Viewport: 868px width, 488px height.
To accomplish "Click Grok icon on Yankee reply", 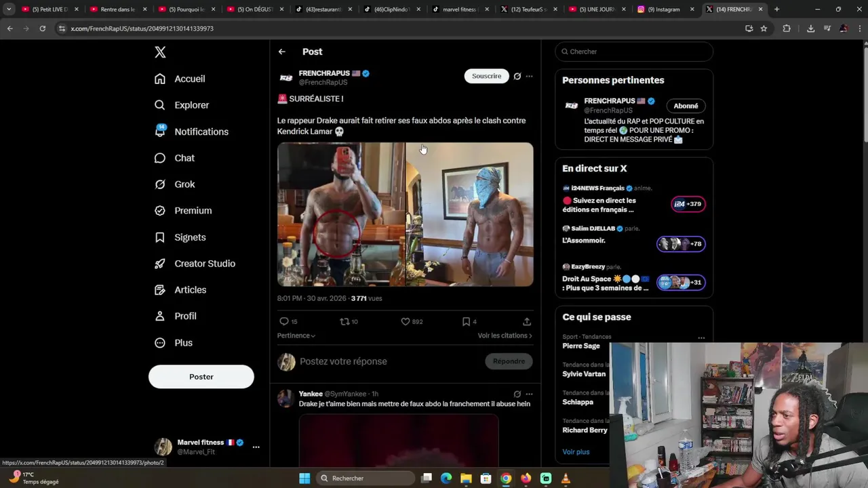I will point(517,394).
